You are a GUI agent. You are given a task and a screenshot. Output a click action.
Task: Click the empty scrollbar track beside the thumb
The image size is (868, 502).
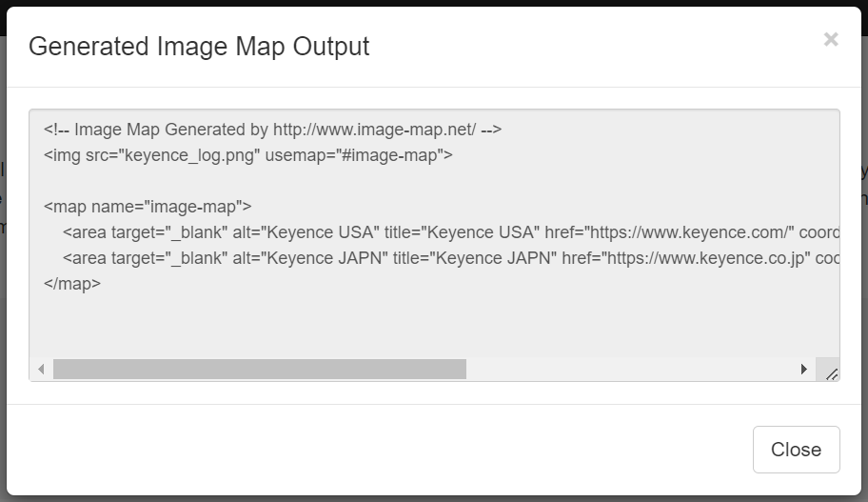[x=629, y=369]
